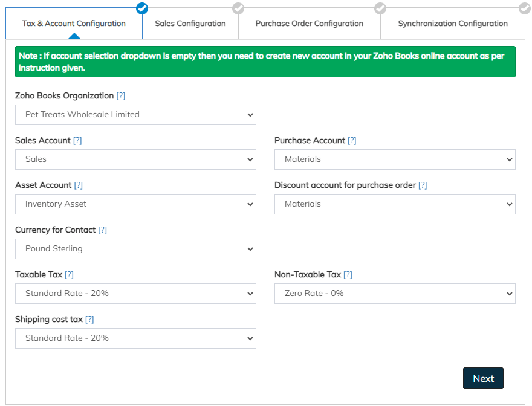This screenshot has height=406, width=532.
Task: Click help icon beside Zoho Books Organization
Action: (x=121, y=96)
